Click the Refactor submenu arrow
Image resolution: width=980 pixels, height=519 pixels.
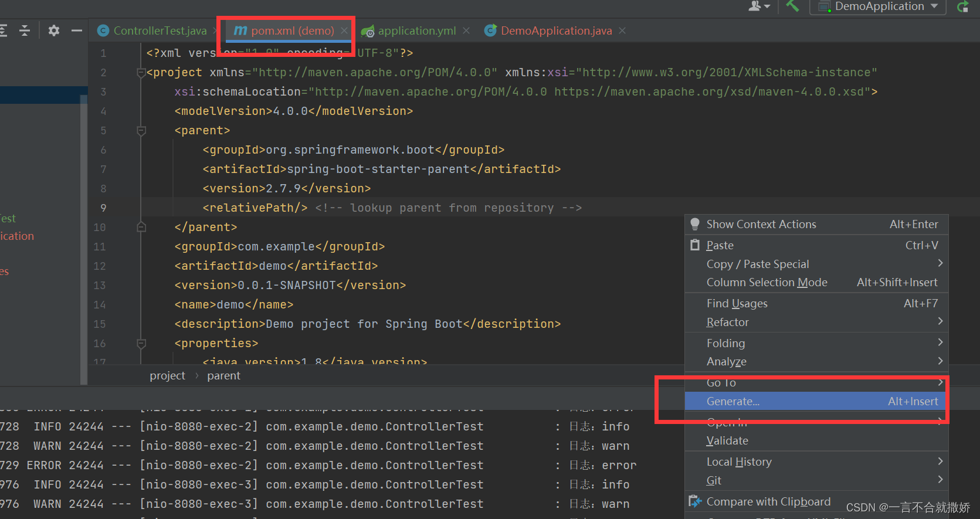click(940, 321)
